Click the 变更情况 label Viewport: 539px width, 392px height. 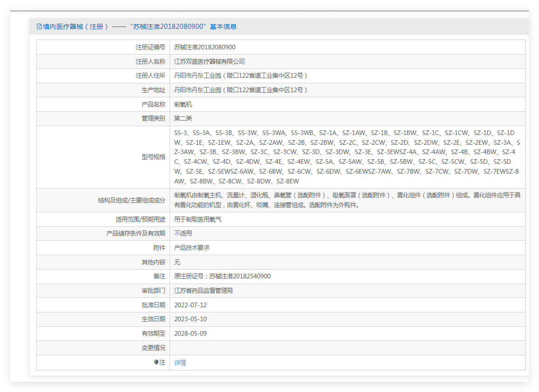coord(154,348)
